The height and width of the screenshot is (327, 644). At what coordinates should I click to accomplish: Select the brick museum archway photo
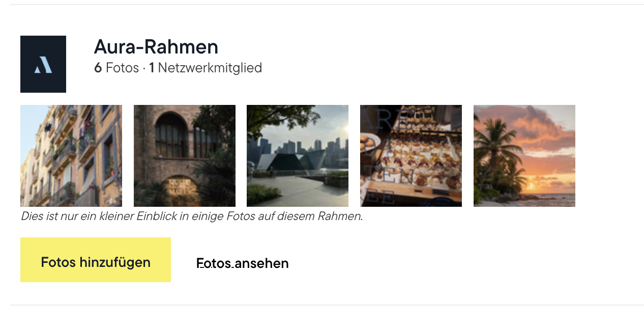click(x=185, y=156)
